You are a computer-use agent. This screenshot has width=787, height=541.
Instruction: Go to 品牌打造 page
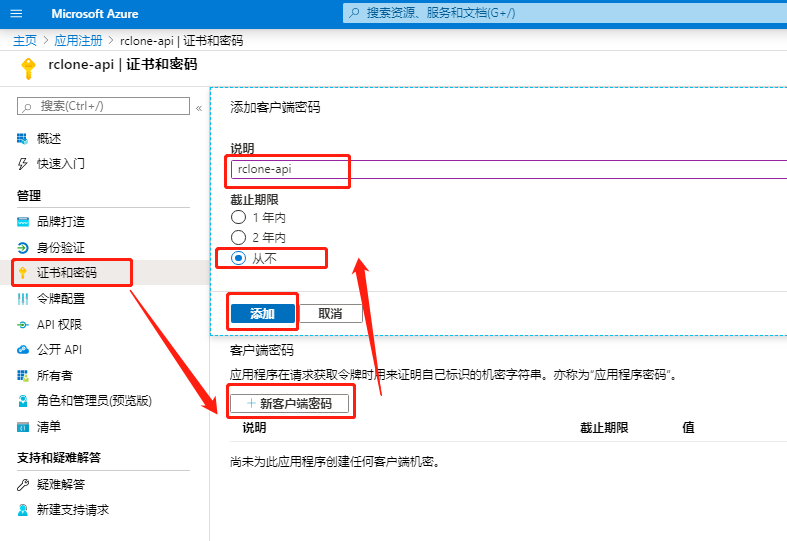[61, 222]
